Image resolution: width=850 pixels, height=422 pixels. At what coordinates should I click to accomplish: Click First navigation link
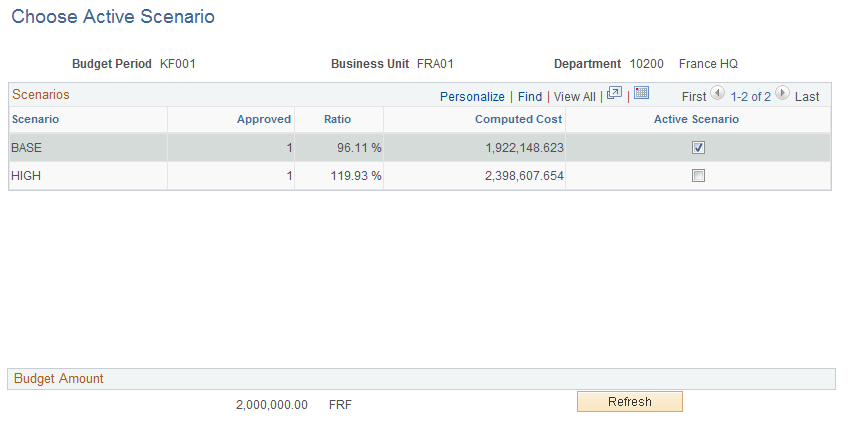tap(694, 97)
